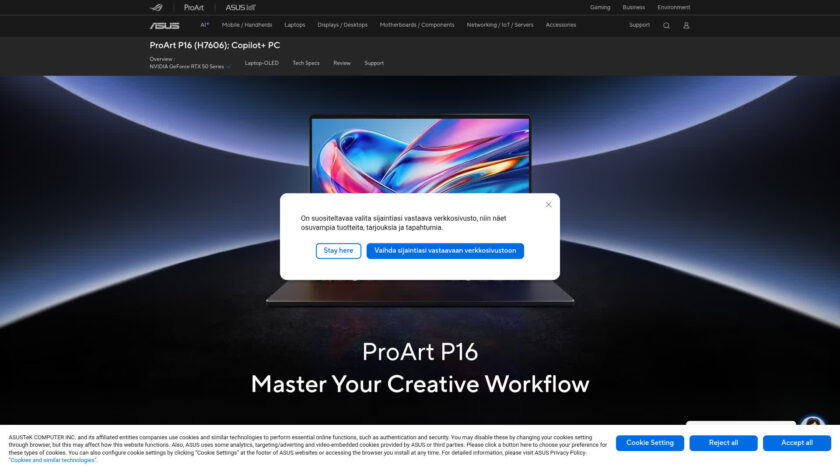Open the search magnifier icon
The height and width of the screenshot is (473, 840).
click(667, 25)
